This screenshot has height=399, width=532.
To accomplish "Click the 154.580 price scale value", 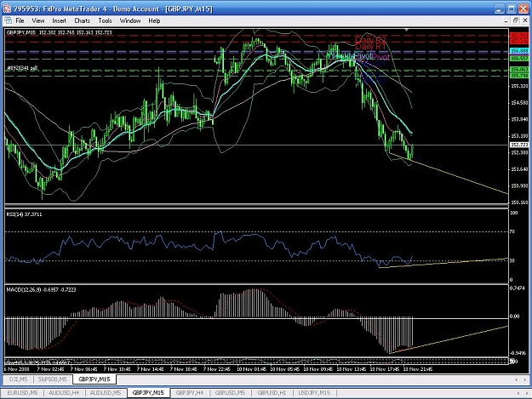I will click(x=519, y=103).
